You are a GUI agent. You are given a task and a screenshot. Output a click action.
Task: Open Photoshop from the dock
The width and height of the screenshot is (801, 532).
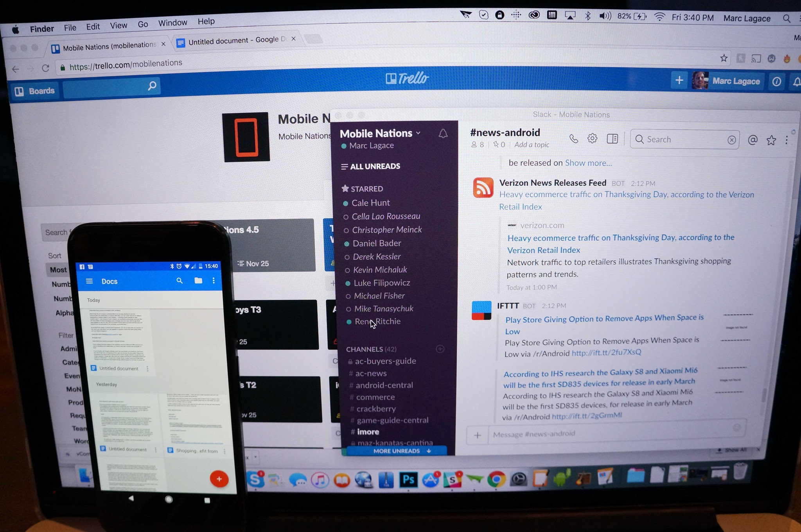pyautogui.click(x=408, y=479)
